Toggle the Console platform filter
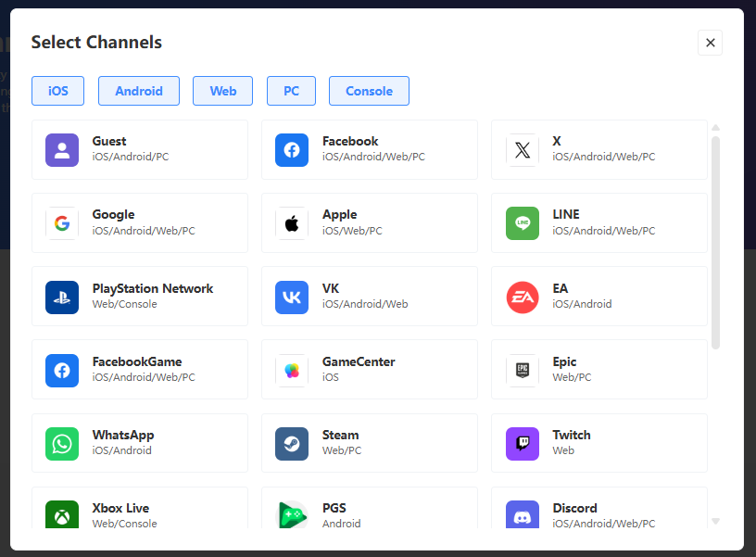The height and width of the screenshot is (557, 756). pos(369,90)
